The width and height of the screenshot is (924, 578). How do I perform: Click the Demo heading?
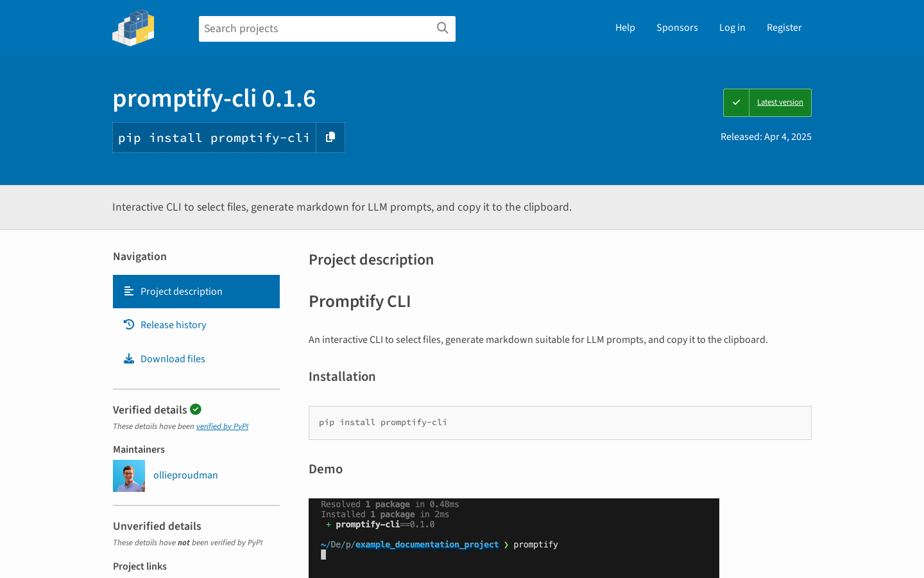tap(326, 469)
